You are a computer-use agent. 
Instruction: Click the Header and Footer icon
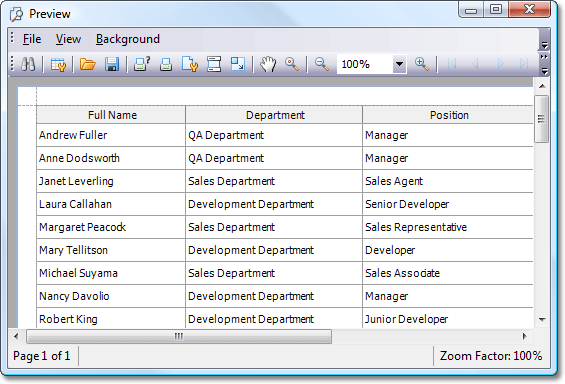click(x=214, y=64)
